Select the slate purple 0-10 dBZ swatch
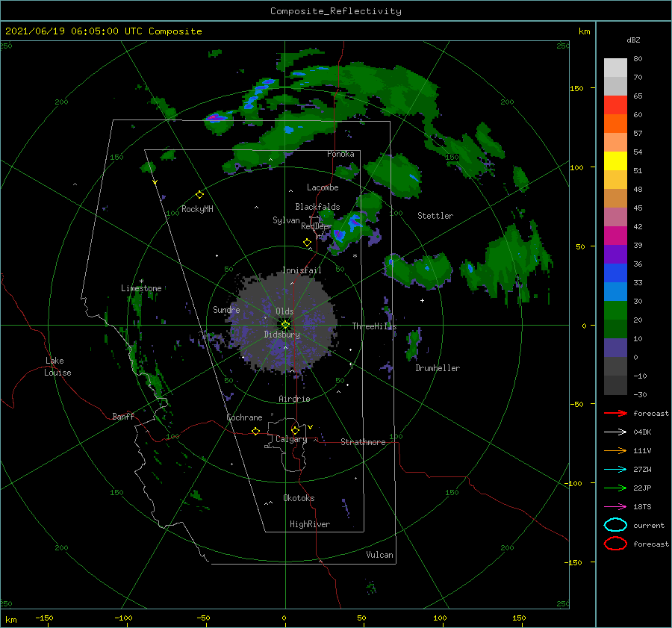This screenshot has width=672, height=628. [x=615, y=348]
